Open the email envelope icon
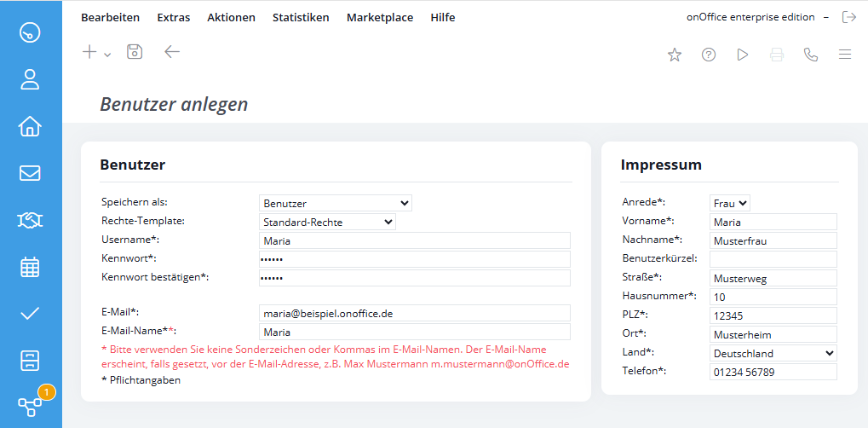This screenshot has height=428, width=868. pyautogui.click(x=30, y=173)
